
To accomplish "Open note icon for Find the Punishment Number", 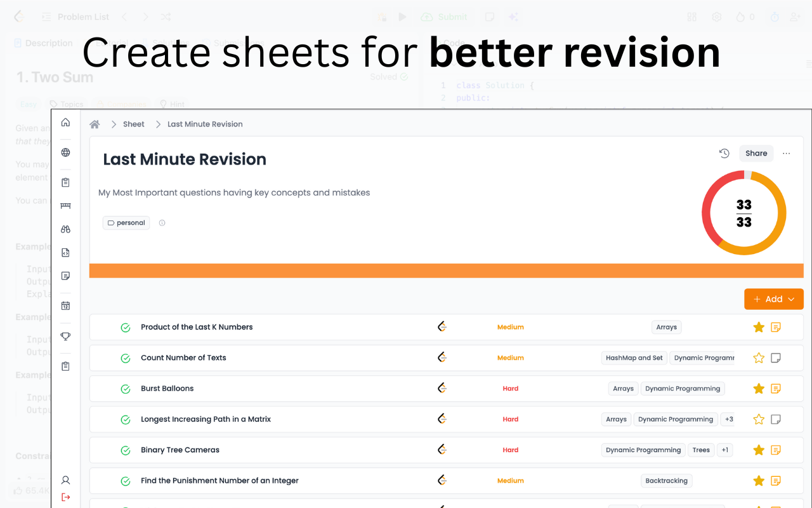I will [x=775, y=481].
